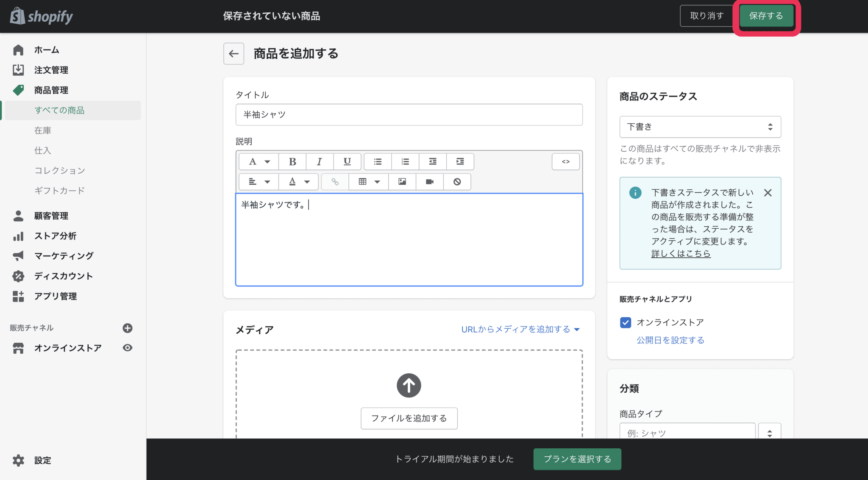Open the 下書き product status dropdown
Image resolution: width=868 pixels, height=480 pixels.
(x=700, y=127)
